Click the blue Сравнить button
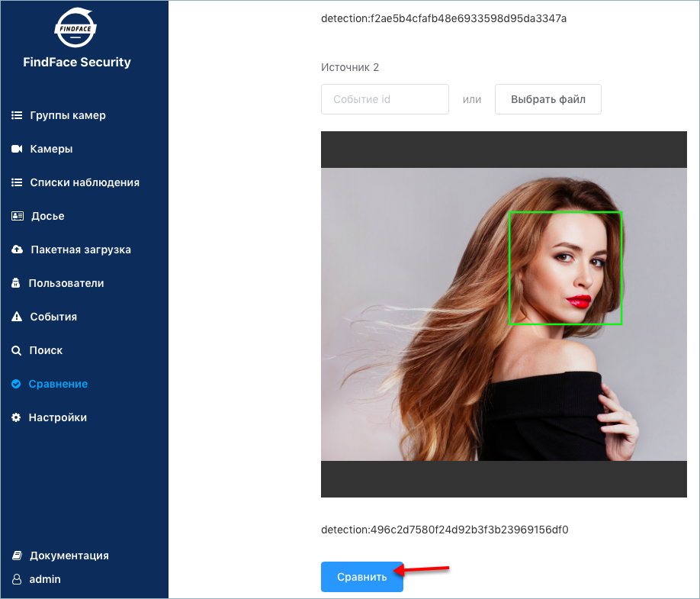The width and height of the screenshot is (700, 599). (362, 577)
